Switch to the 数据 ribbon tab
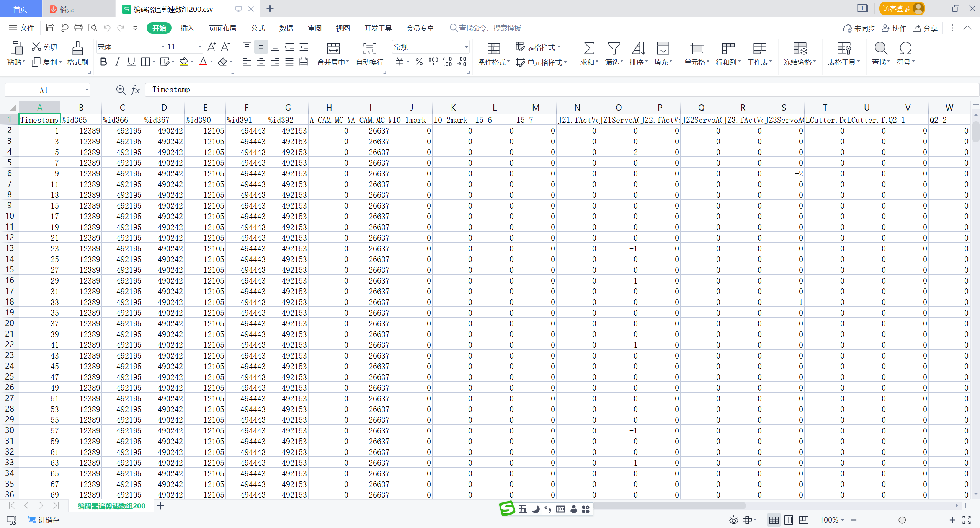The height and width of the screenshot is (528, 980). [x=286, y=28]
